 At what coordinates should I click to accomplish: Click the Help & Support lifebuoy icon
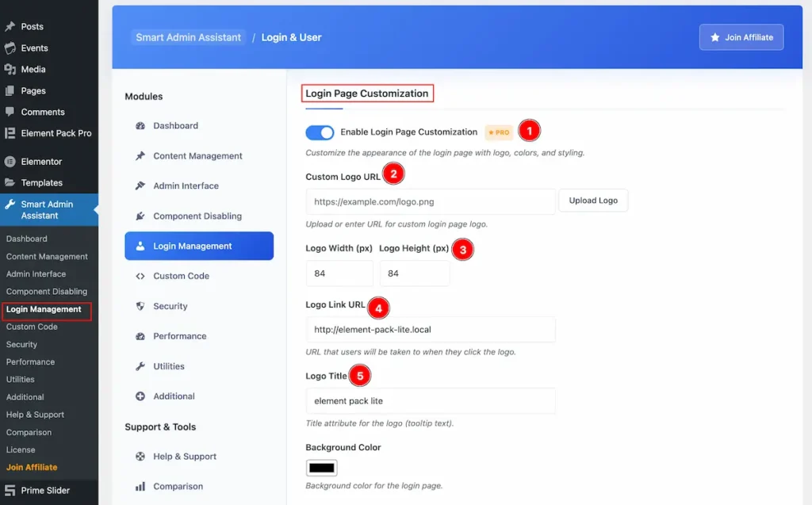140,457
